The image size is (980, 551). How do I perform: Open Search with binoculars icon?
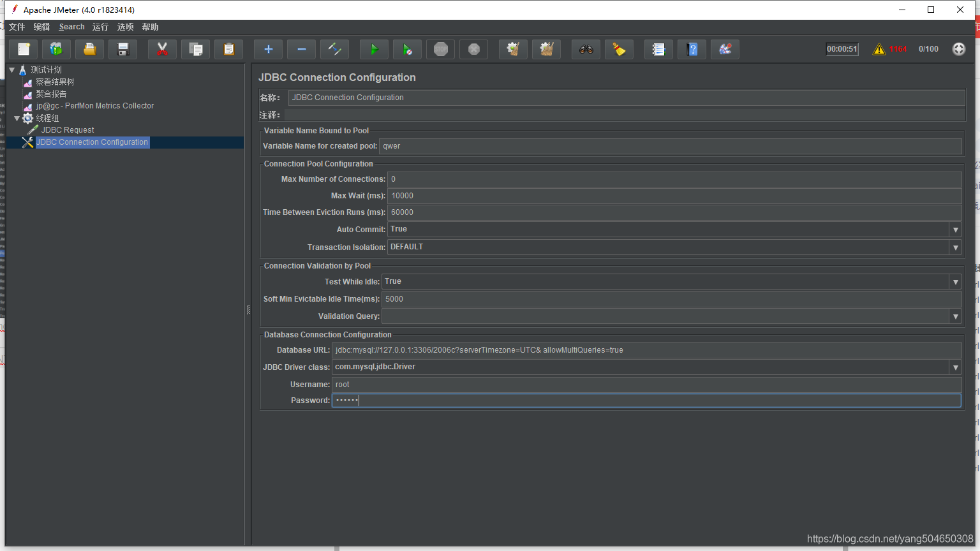click(x=586, y=49)
